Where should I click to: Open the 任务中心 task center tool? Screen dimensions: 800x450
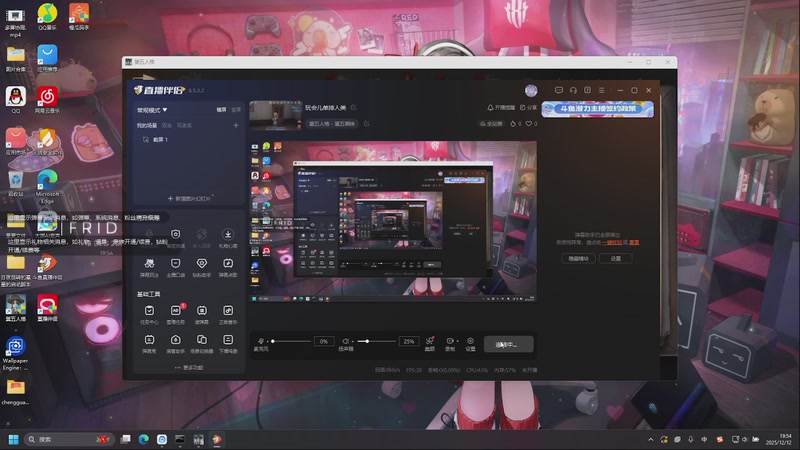point(149,314)
